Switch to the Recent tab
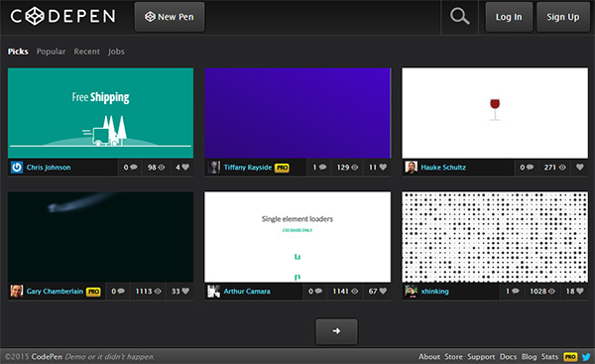 click(87, 52)
